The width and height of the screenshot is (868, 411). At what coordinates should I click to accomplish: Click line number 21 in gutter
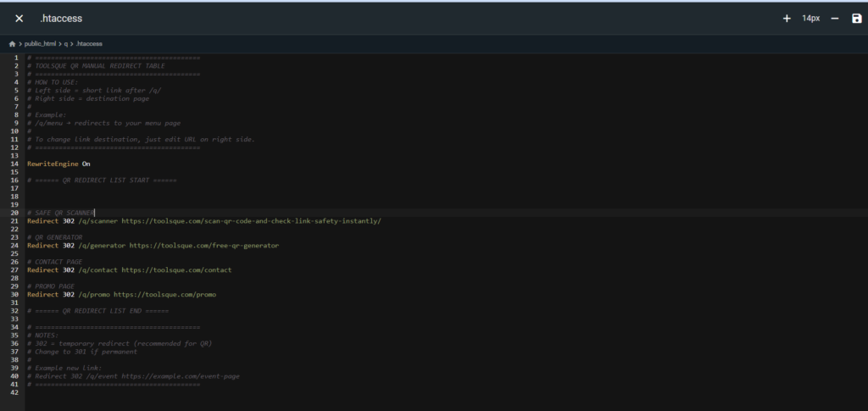pyautogui.click(x=14, y=221)
